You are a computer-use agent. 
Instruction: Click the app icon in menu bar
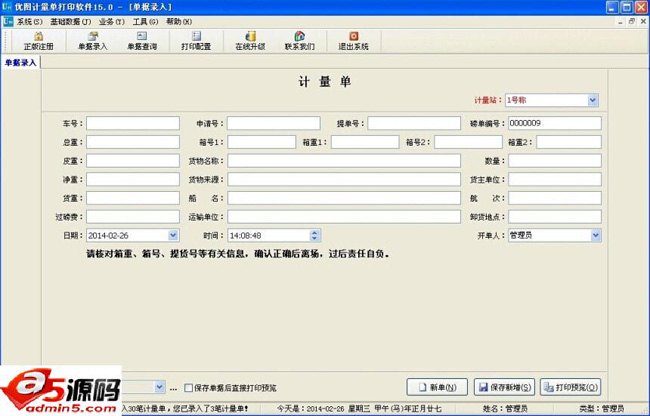click(8, 22)
